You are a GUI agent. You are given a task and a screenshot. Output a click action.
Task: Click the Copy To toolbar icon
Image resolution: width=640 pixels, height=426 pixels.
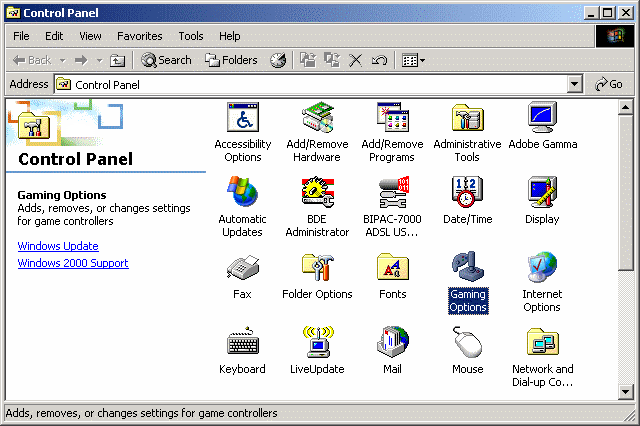coord(332,60)
